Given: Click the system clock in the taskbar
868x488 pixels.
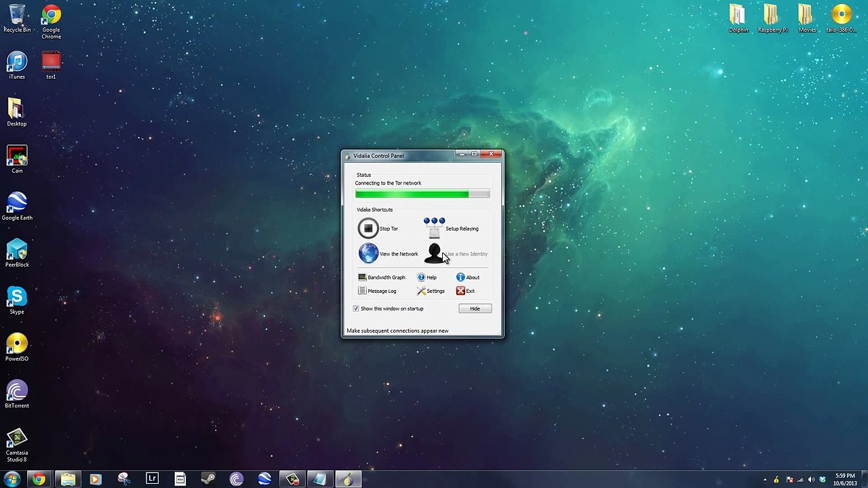Looking at the screenshot, I should 845,479.
